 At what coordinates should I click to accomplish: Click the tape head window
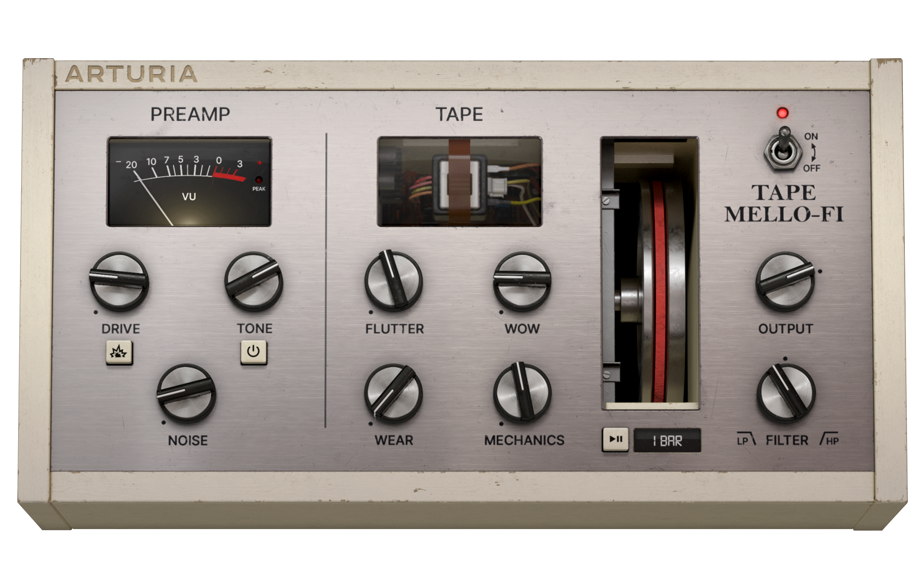coord(460,182)
